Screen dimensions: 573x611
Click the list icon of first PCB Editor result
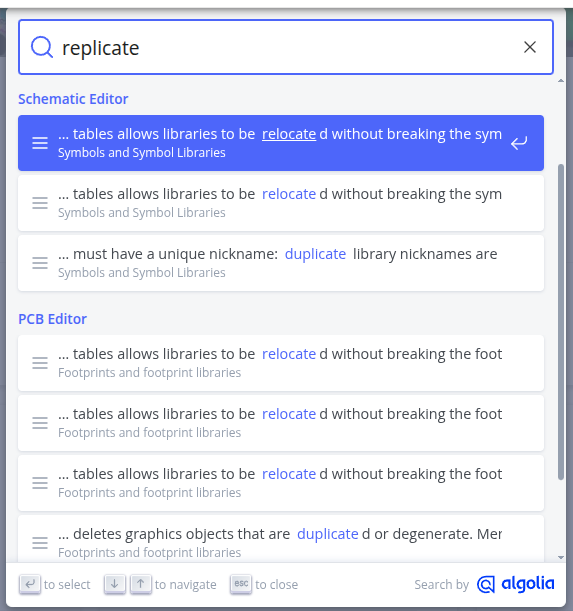pos(40,363)
